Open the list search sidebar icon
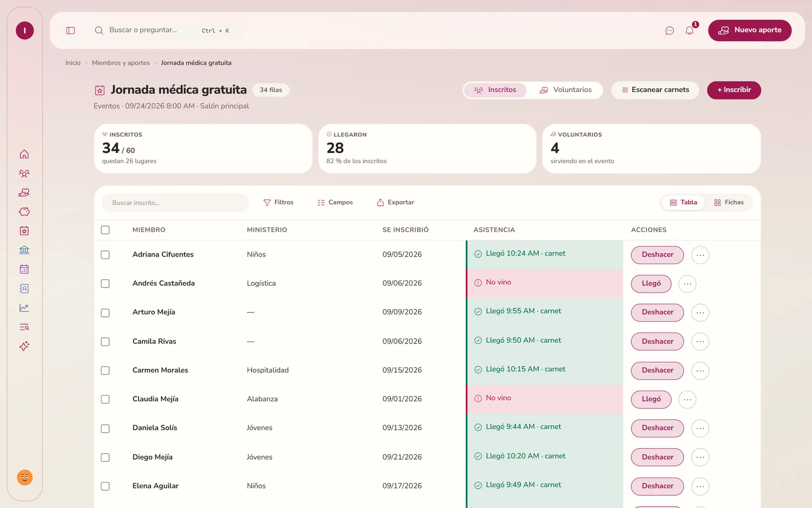The height and width of the screenshot is (508, 812). (24, 327)
